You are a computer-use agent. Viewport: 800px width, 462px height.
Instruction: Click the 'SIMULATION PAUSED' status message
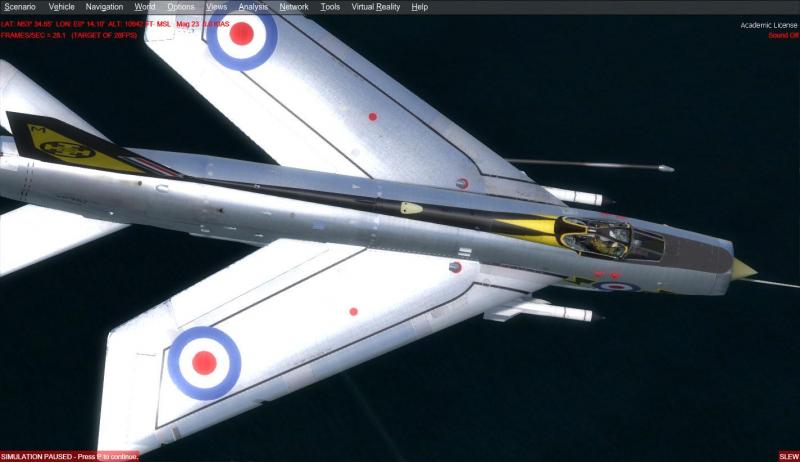69,456
